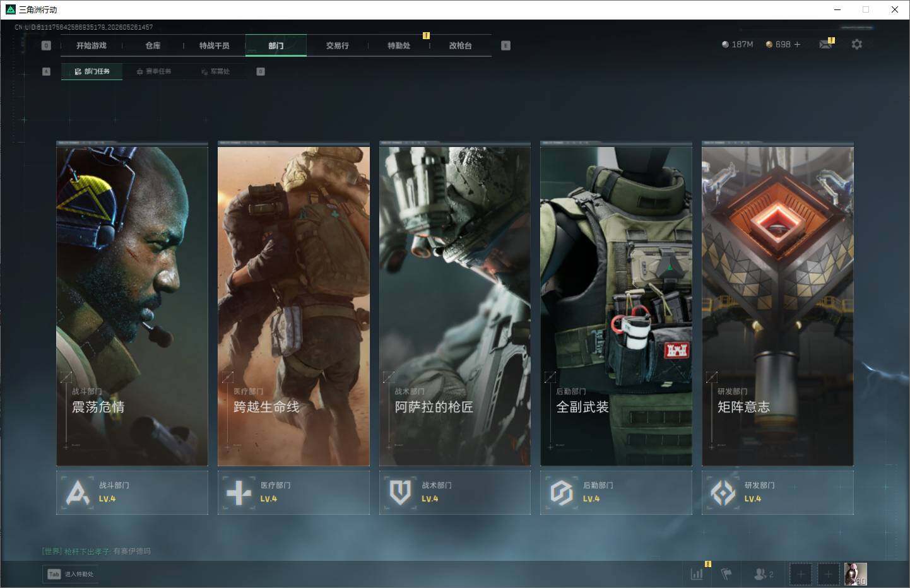
Task: Click the UID text at top left
Action: tap(84, 27)
